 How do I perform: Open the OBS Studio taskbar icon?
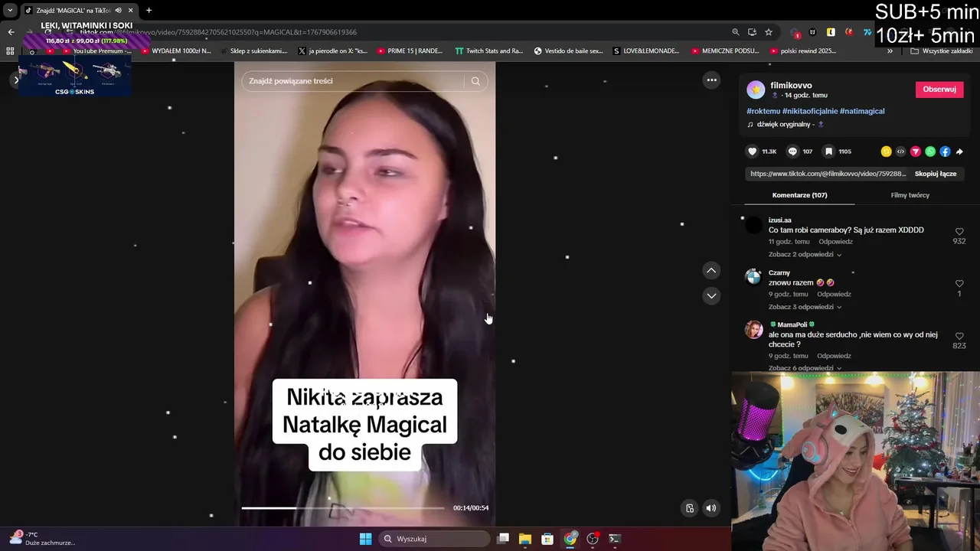(592, 539)
